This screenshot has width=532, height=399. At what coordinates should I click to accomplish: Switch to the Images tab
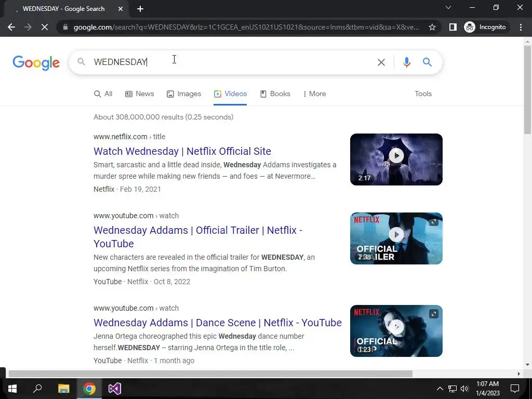tap(184, 94)
